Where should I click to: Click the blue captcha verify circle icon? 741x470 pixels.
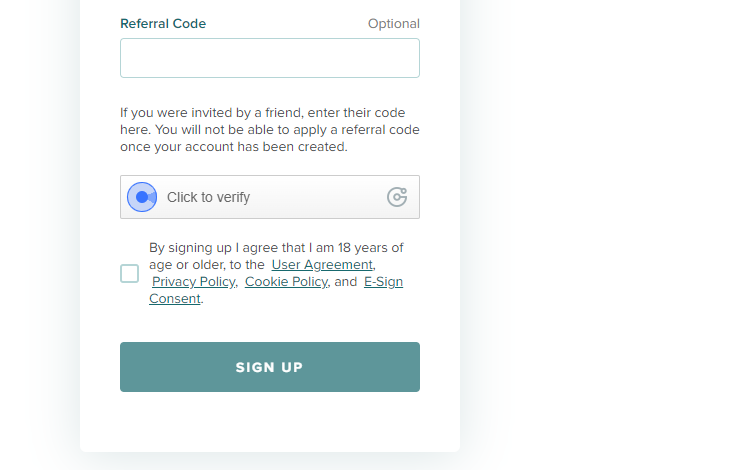coord(142,197)
